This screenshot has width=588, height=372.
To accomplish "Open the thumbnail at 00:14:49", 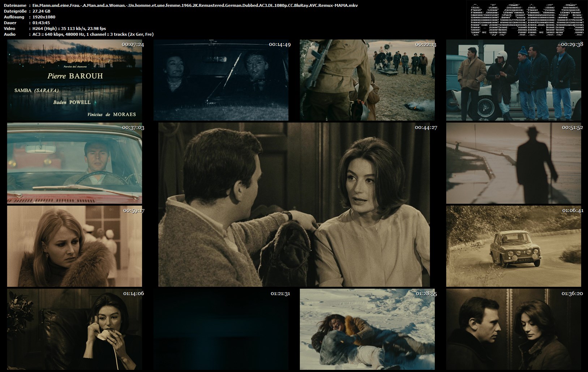I will coord(221,80).
